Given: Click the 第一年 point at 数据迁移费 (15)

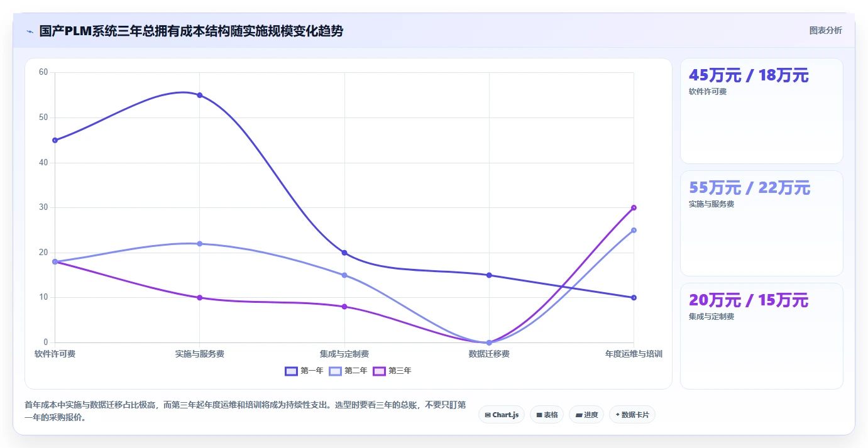Looking at the screenshot, I should tap(489, 275).
